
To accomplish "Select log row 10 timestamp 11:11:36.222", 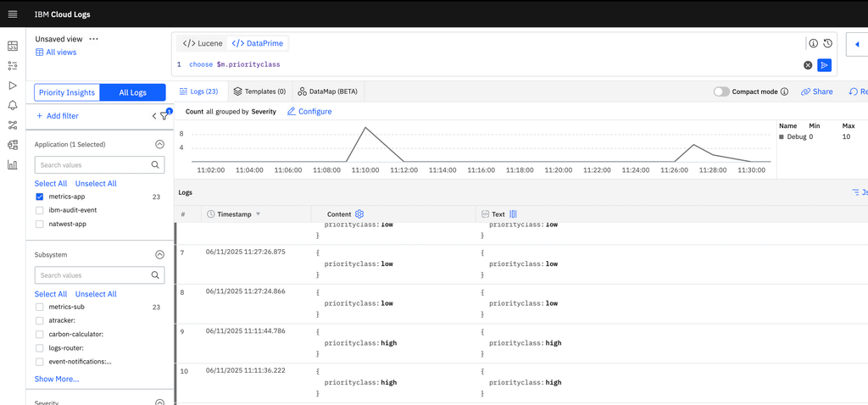I will point(245,370).
